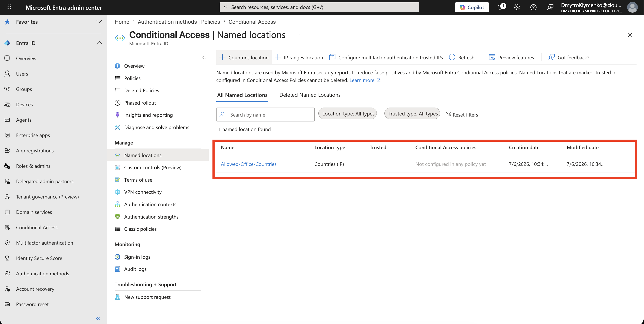Open row options for Allowed-Office-Countries
Image resolution: width=644 pixels, height=324 pixels.
627,164
